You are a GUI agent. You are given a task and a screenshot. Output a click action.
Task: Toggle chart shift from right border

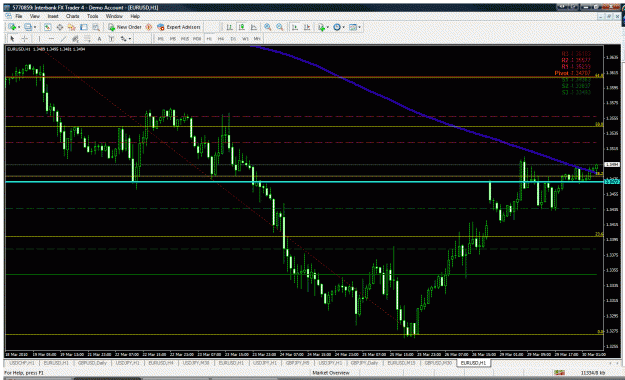(307, 27)
